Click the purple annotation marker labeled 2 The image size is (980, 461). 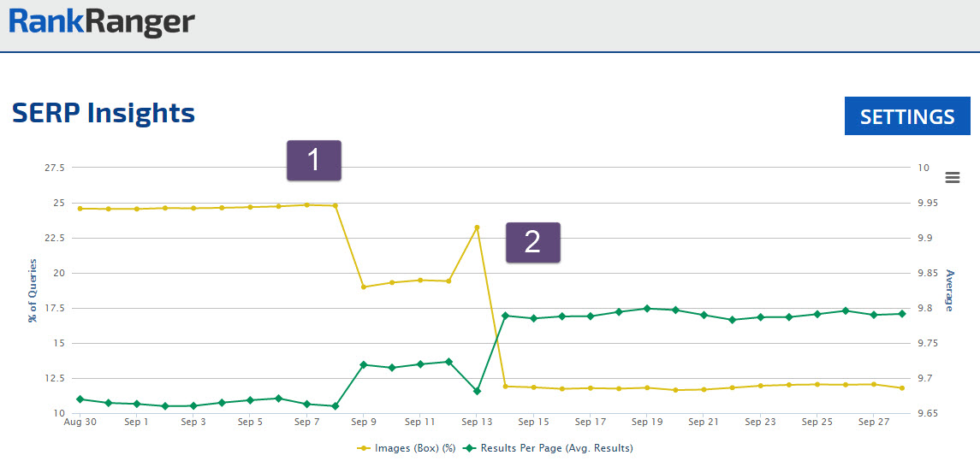(x=532, y=242)
